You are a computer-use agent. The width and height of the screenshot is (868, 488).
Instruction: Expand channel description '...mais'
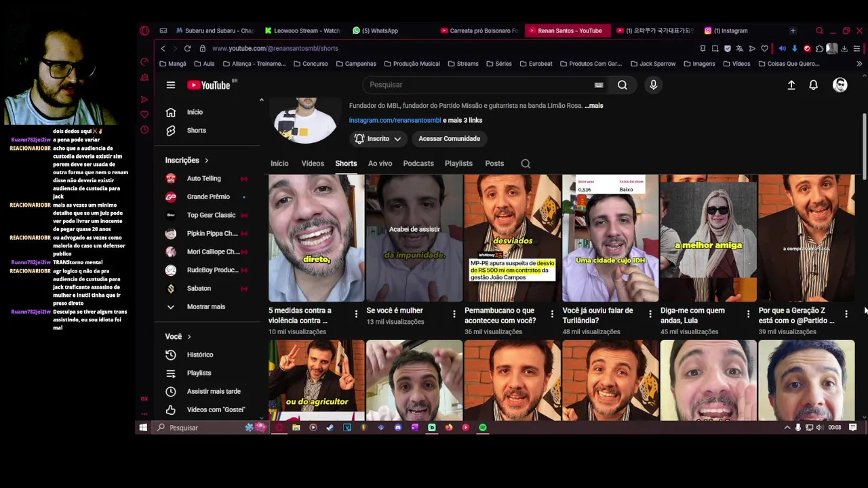coord(594,106)
